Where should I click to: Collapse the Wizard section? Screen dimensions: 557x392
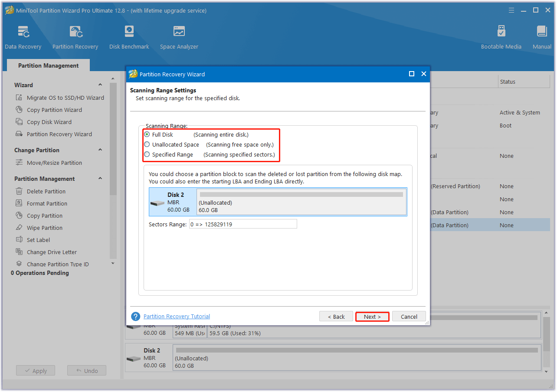[x=100, y=85]
